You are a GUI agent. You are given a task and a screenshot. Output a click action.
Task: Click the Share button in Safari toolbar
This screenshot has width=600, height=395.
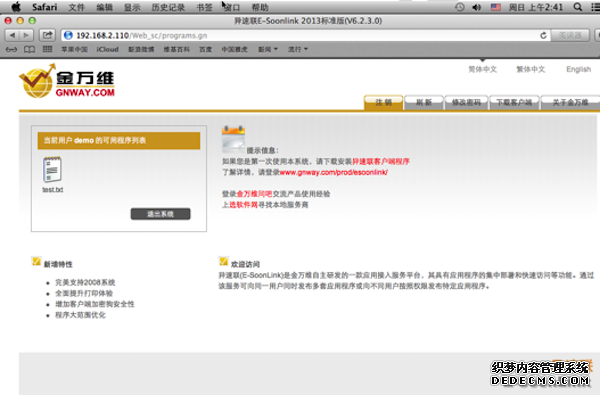click(47, 35)
